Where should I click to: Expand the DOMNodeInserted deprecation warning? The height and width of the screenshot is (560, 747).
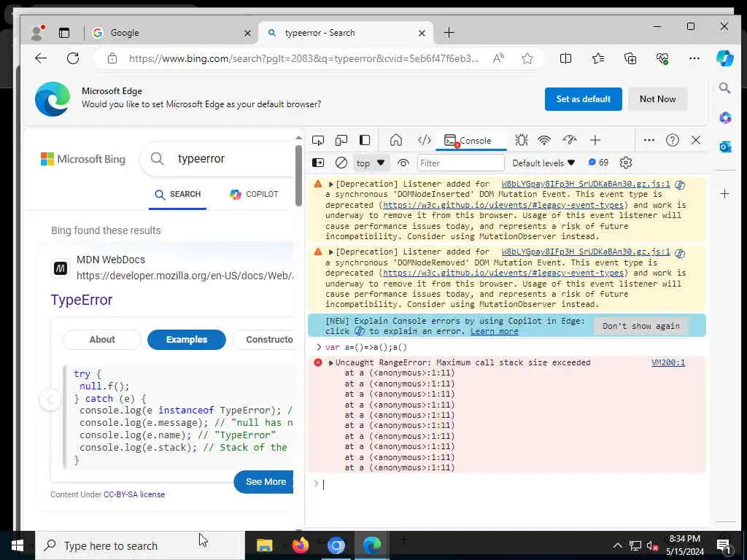click(x=330, y=184)
